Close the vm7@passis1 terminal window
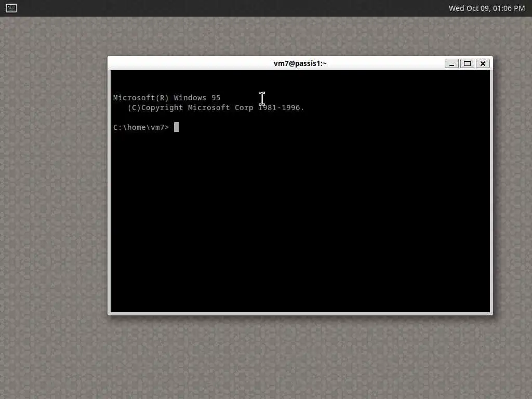The height and width of the screenshot is (399, 532). coord(483,63)
